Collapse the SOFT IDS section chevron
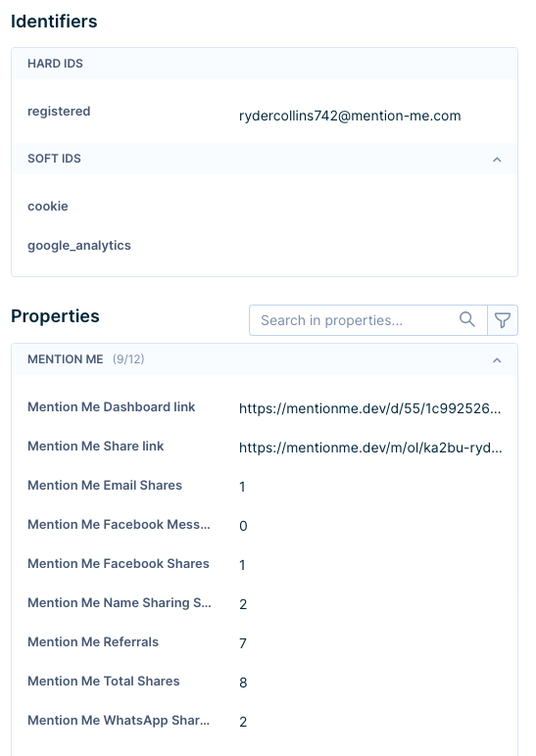536x756 pixels. coord(497,159)
